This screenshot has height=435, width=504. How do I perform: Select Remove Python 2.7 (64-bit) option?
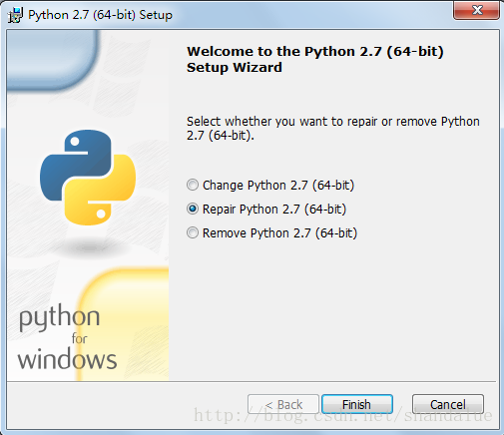(x=193, y=232)
